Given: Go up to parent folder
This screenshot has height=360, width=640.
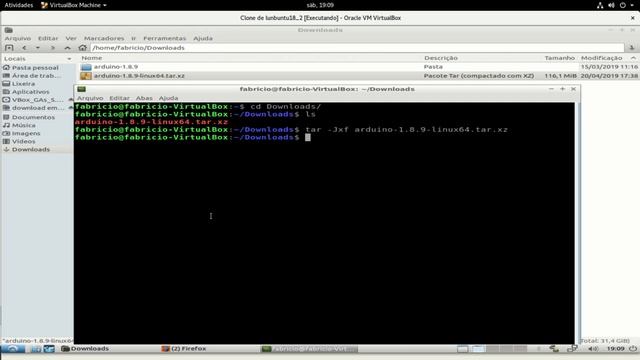Looking at the screenshot, I should [68, 48].
